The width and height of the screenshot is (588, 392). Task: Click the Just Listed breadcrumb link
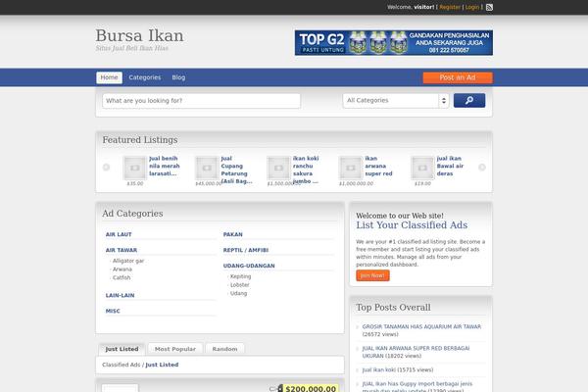(x=162, y=365)
